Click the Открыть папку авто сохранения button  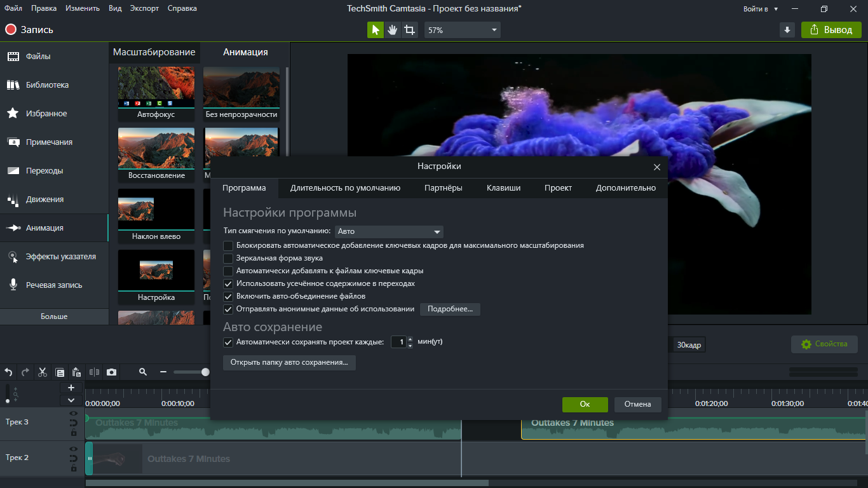pos(289,363)
